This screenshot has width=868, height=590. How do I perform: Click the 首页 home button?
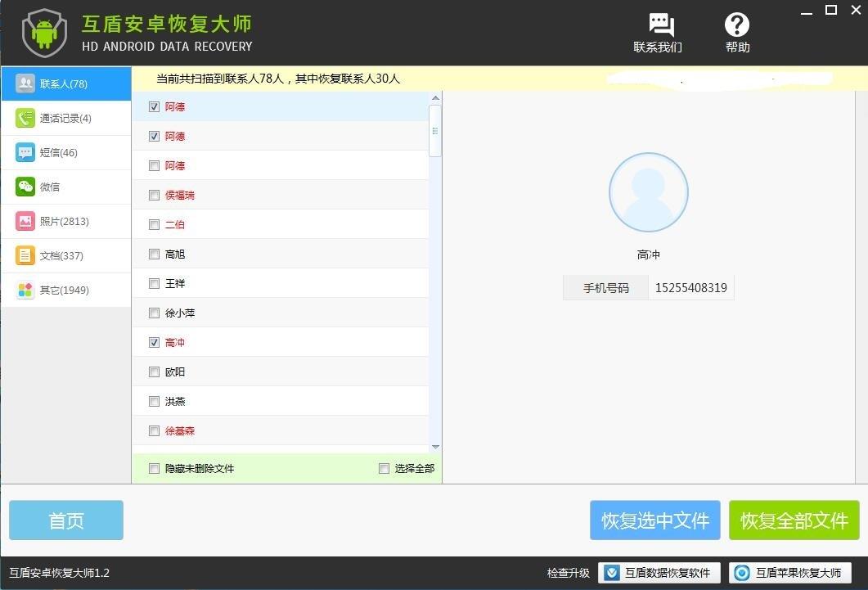65,520
